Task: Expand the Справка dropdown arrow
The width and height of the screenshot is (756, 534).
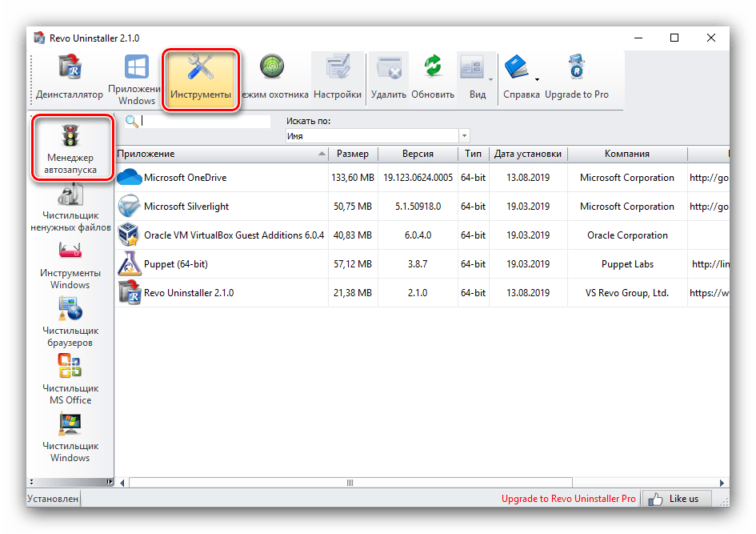Action: 537,79
